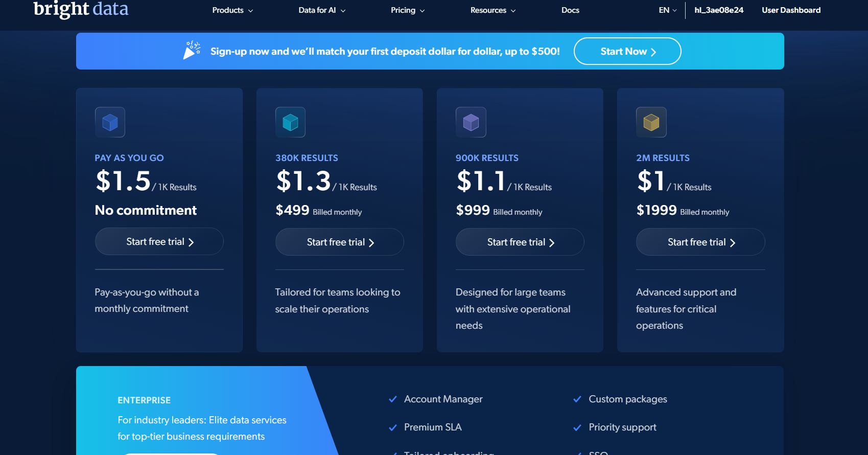Viewport: 868px width, 455px height.
Task: Open the Docs navigation link
Action: click(570, 10)
